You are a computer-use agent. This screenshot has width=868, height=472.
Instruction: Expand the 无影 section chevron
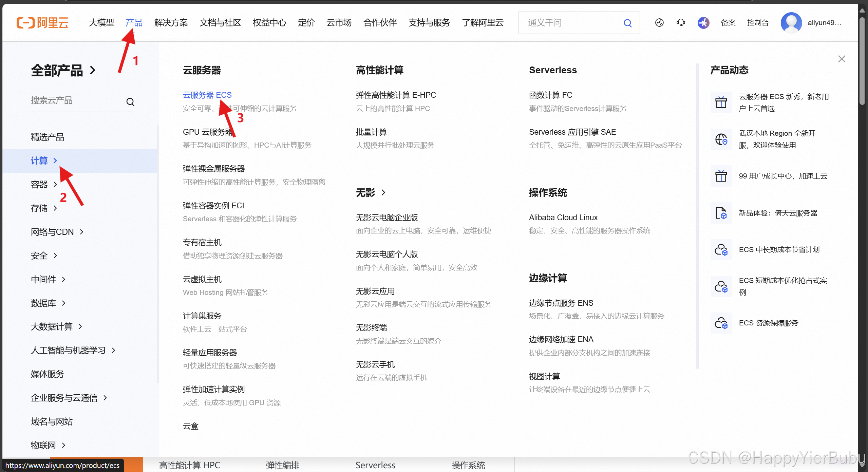(x=383, y=193)
